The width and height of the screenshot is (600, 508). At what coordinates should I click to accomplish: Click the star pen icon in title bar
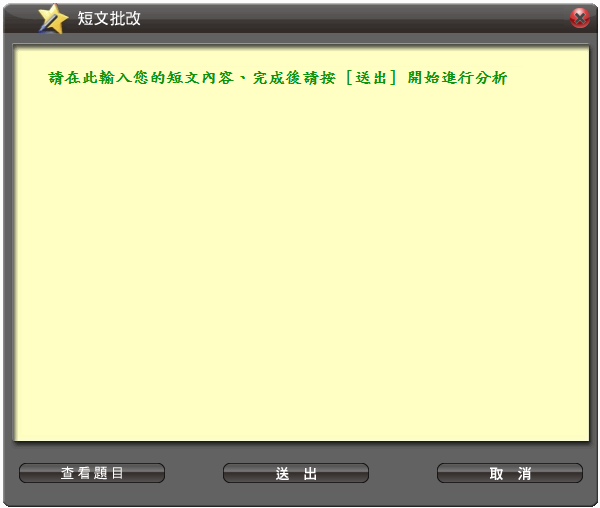click(53, 19)
